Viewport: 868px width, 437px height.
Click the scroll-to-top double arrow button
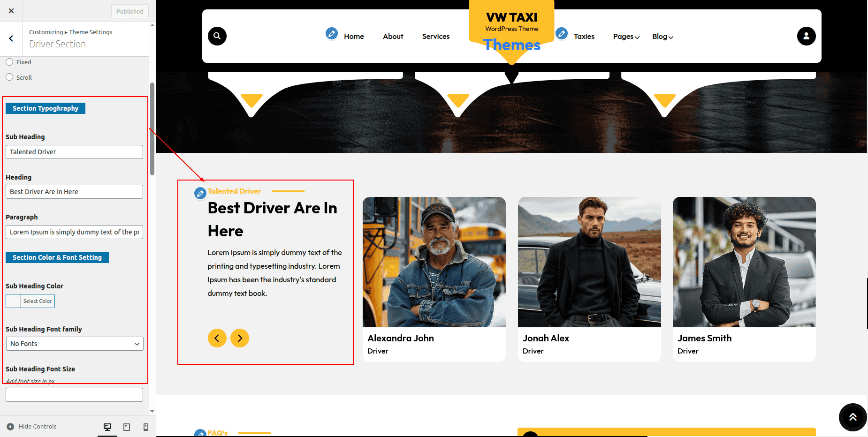coord(853,417)
